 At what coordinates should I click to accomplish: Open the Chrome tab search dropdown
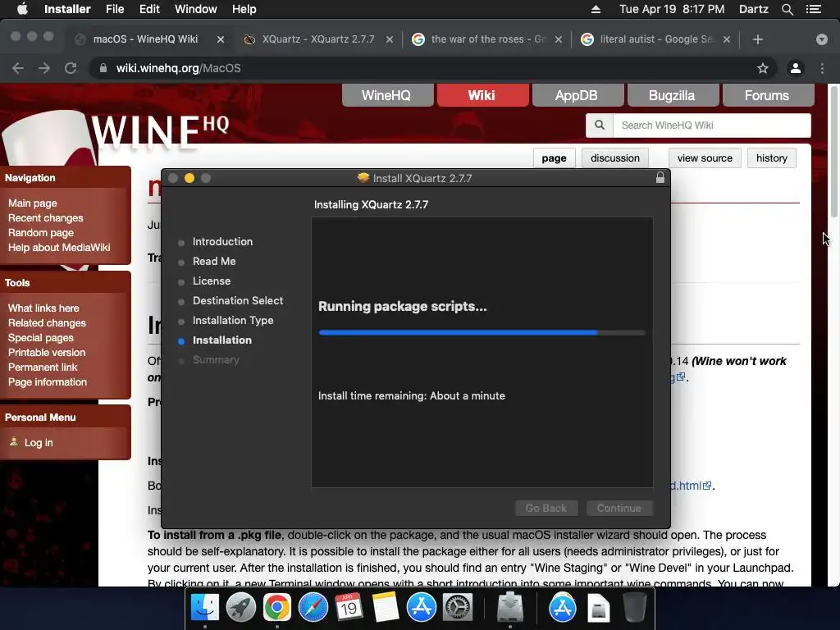tap(821, 39)
